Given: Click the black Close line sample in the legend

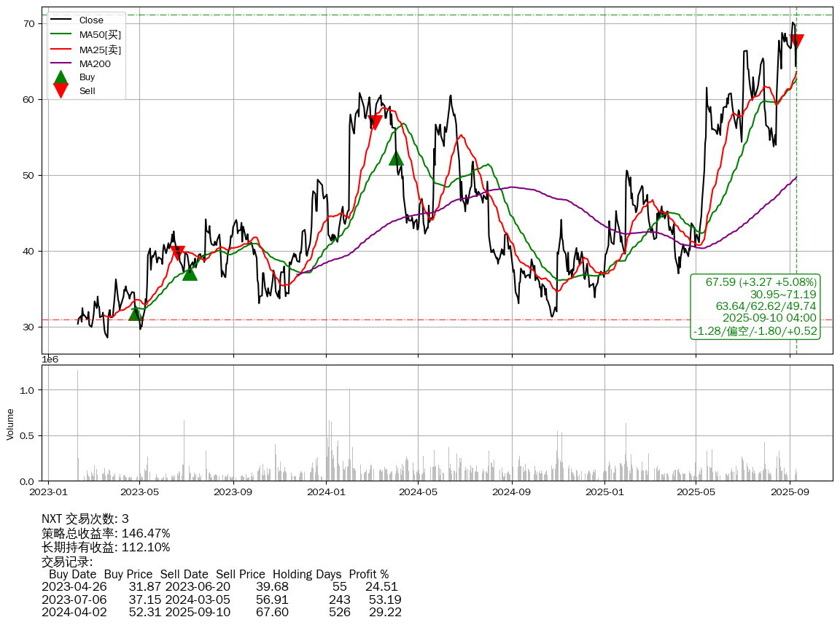Looking at the screenshot, I should pos(61,20).
